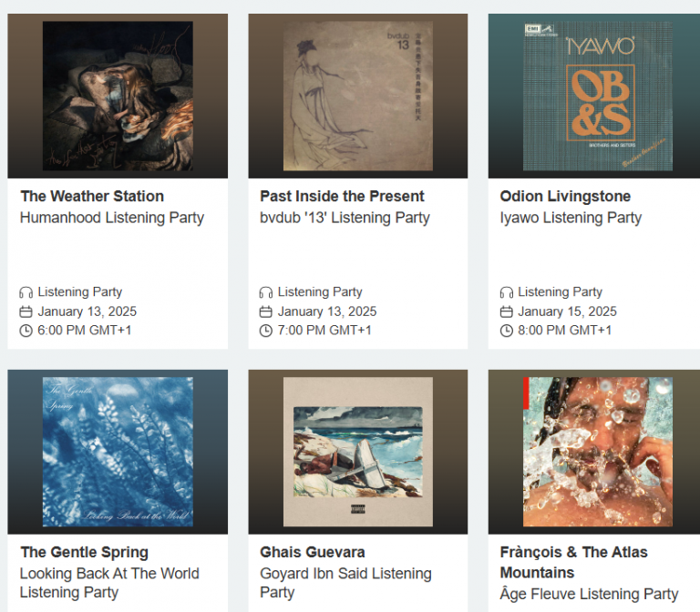Click calendar icon beside January 15, 2025
The image size is (700, 612).
pos(506,311)
